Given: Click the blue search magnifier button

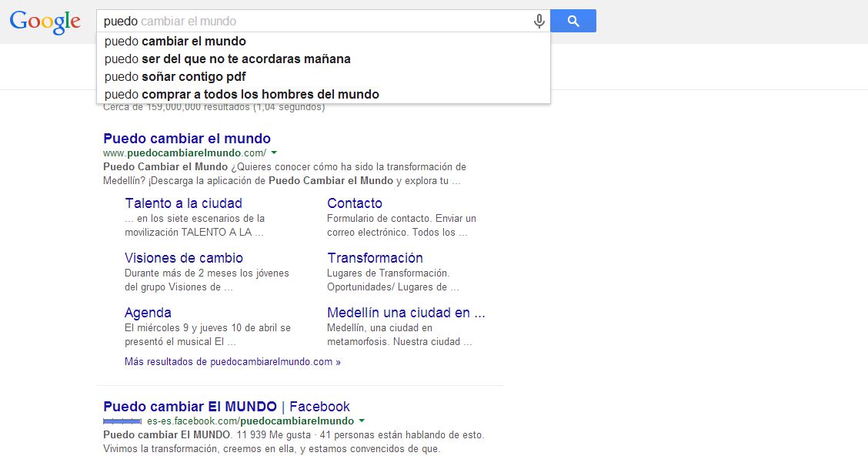Looking at the screenshot, I should click(x=573, y=21).
